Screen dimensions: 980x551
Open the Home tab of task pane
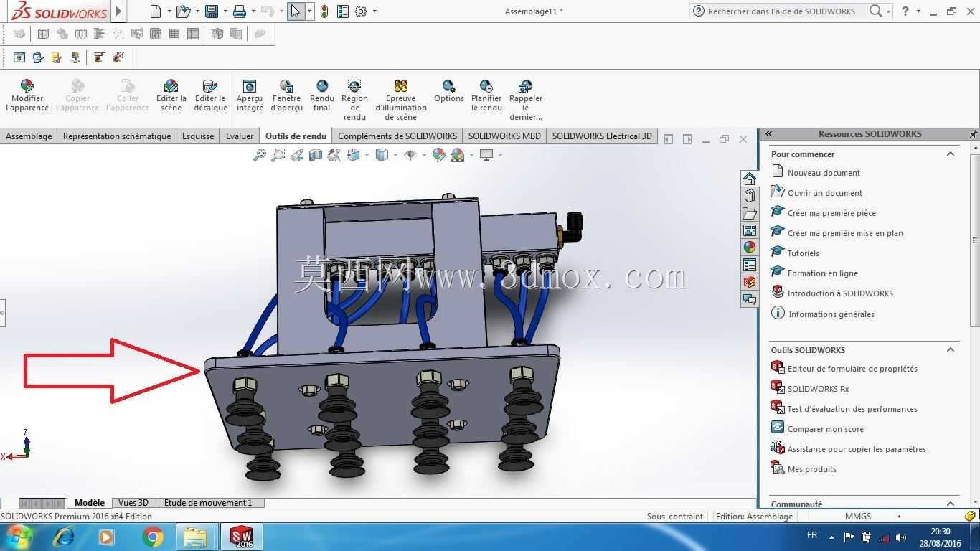750,179
